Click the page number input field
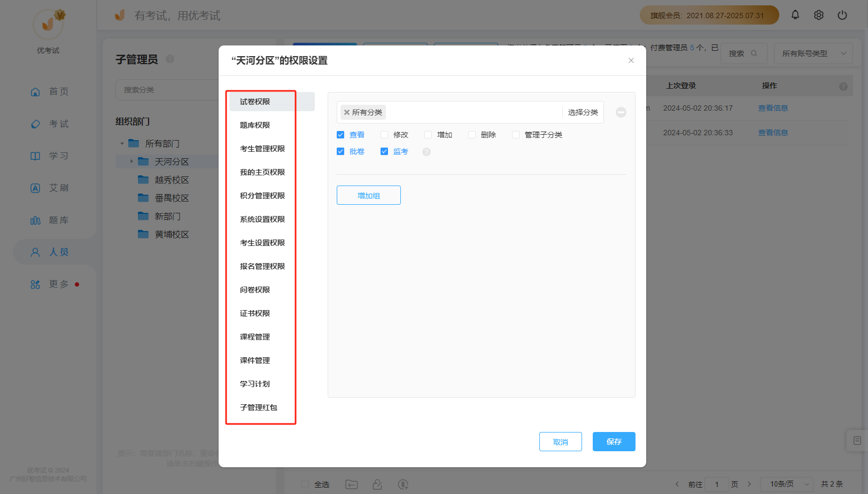 717,484
